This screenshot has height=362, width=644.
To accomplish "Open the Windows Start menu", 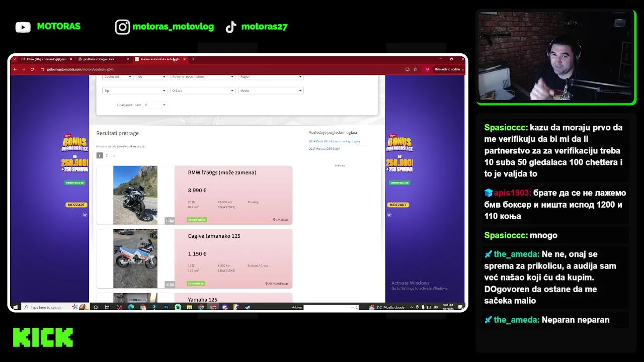I will pos(15,307).
